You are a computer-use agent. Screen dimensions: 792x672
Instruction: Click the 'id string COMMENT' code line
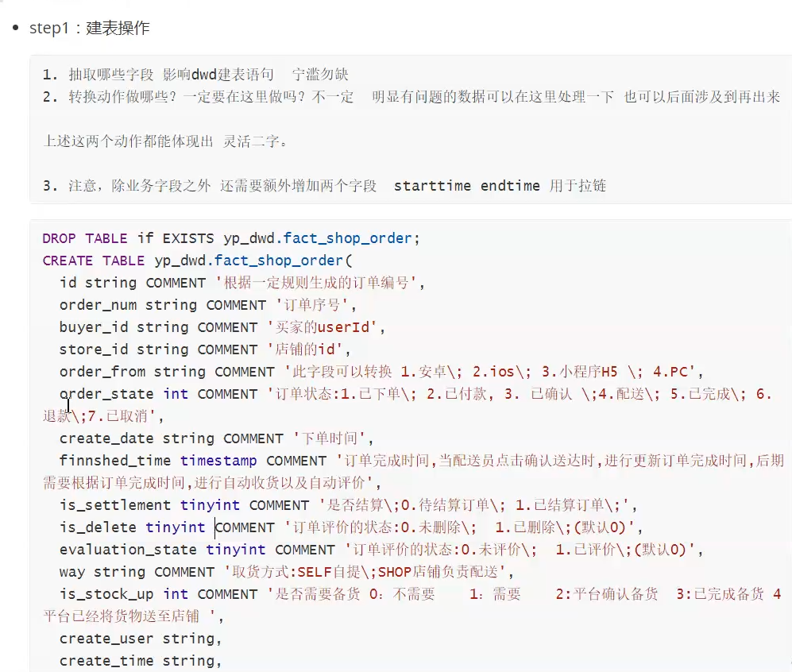242,283
